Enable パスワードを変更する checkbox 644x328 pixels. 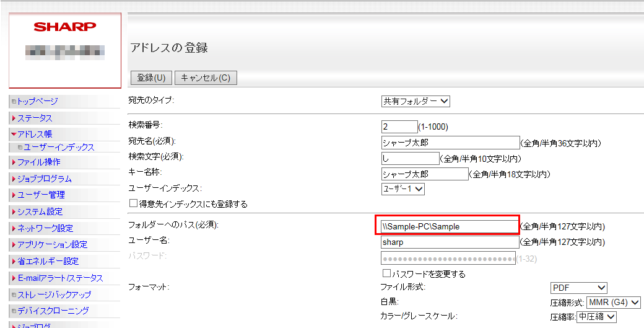click(x=386, y=273)
